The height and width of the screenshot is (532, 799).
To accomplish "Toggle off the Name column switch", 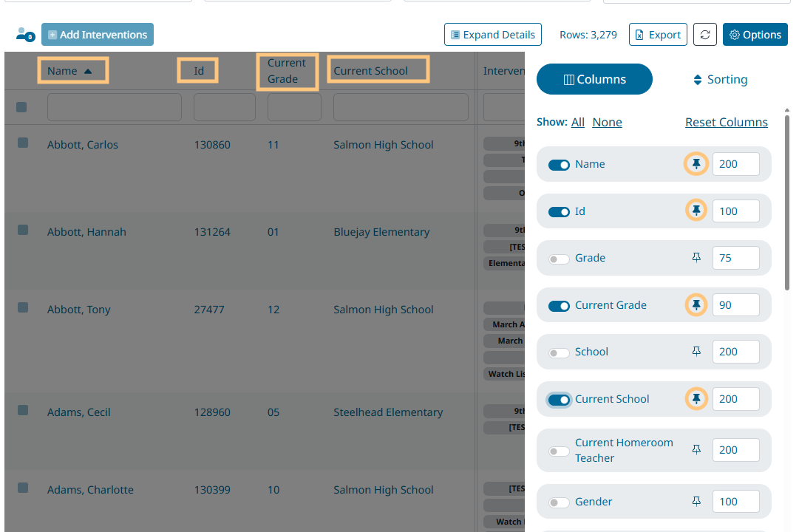I will tap(559, 165).
